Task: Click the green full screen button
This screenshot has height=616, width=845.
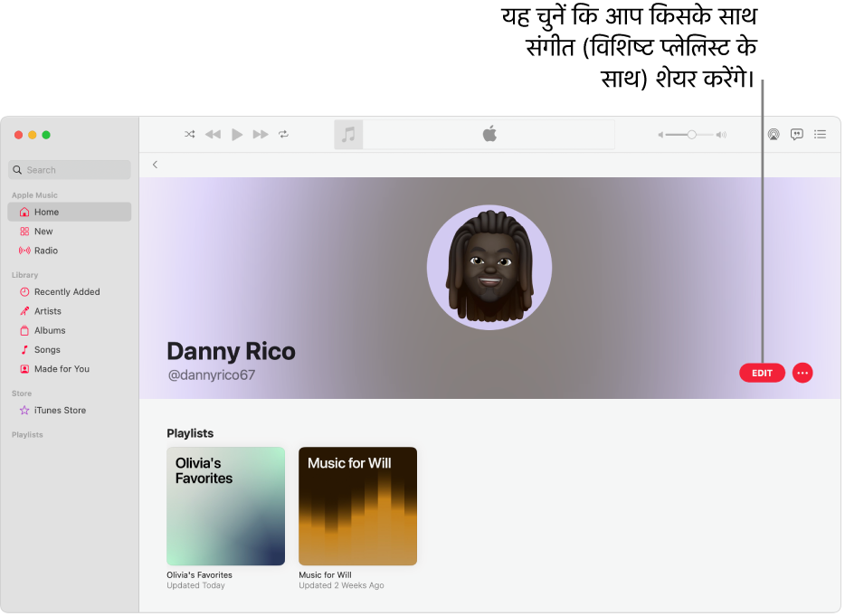Action: pos(46,135)
